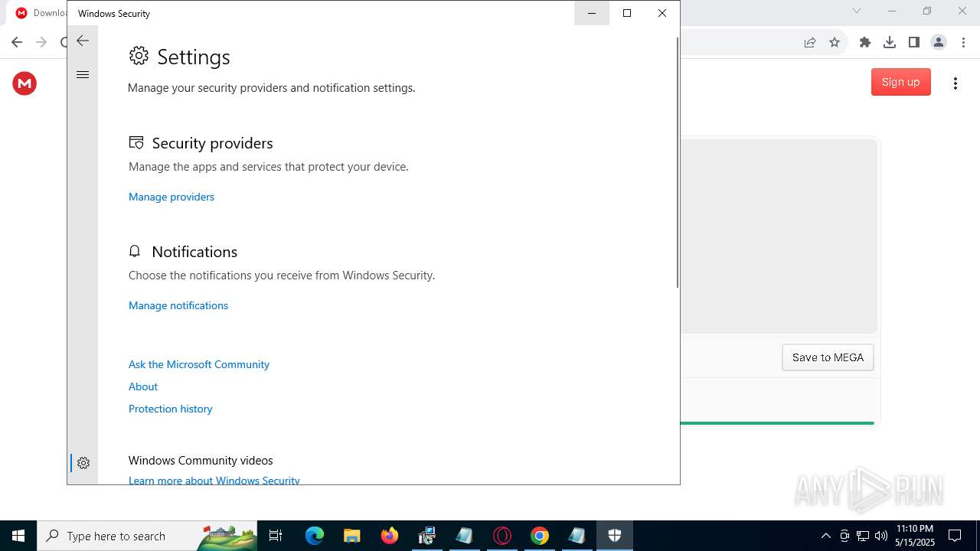
Task: Open Action Center notifications
Action: [x=955, y=536]
